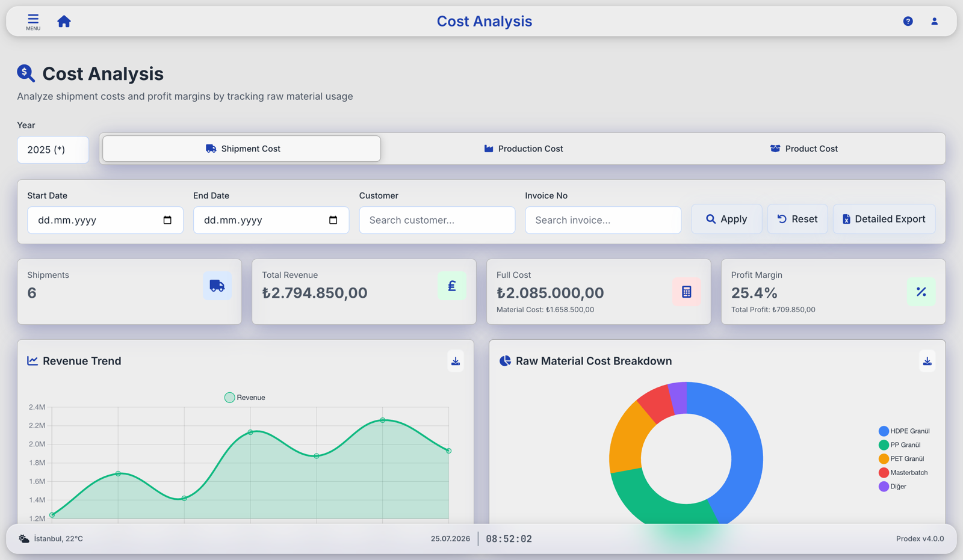Screen dimensions: 963x560
Task: Click the 25.4% profit margin value
Action: (x=754, y=293)
